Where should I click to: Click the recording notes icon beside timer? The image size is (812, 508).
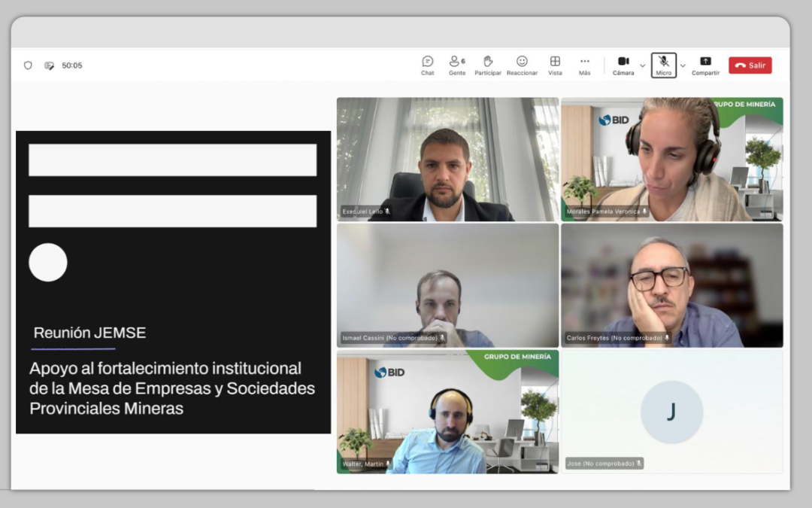(x=49, y=65)
